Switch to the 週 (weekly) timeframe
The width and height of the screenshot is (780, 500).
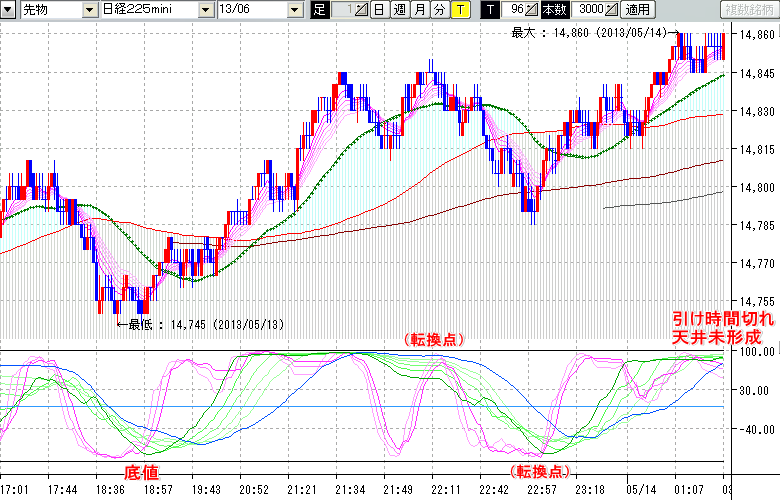(x=399, y=10)
